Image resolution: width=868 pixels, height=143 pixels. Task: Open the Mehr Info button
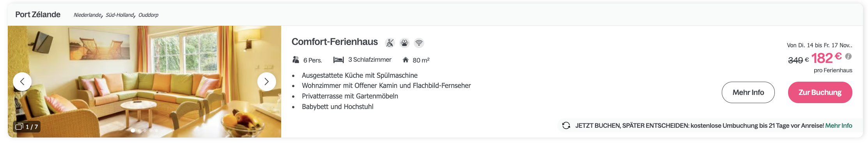tap(748, 93)
